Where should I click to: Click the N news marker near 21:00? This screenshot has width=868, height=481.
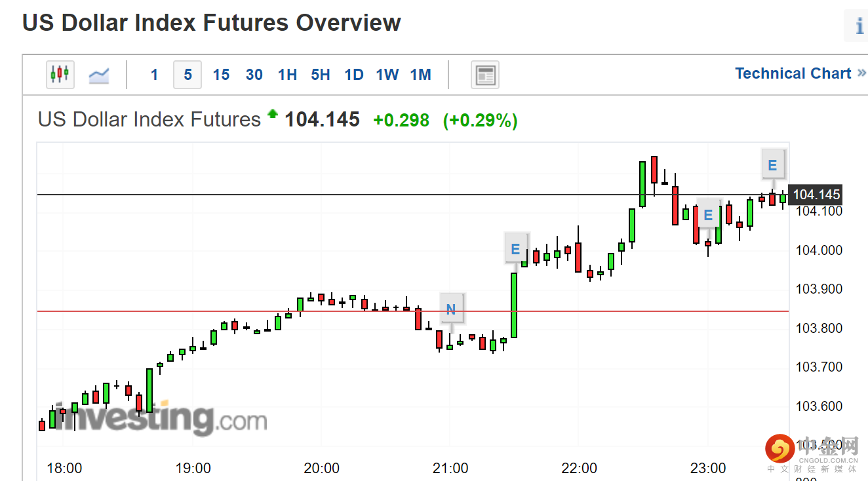pos(451,309)
